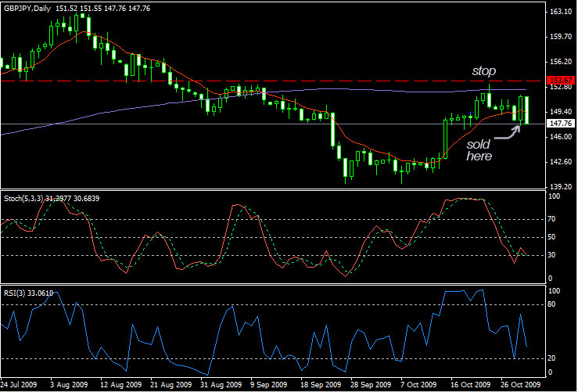Click the 139.20 price axis label
Viewport: 578px width, 392px height.
point(562,187)
